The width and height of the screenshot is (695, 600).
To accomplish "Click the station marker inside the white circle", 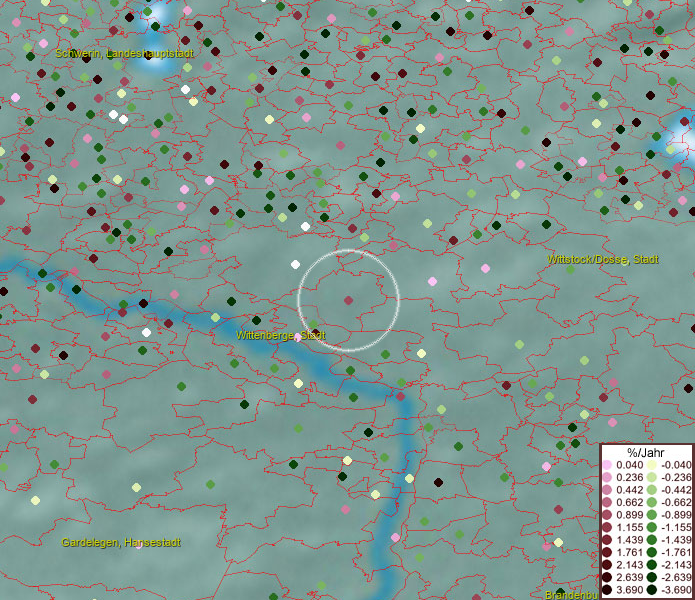I will pos(348,300).
